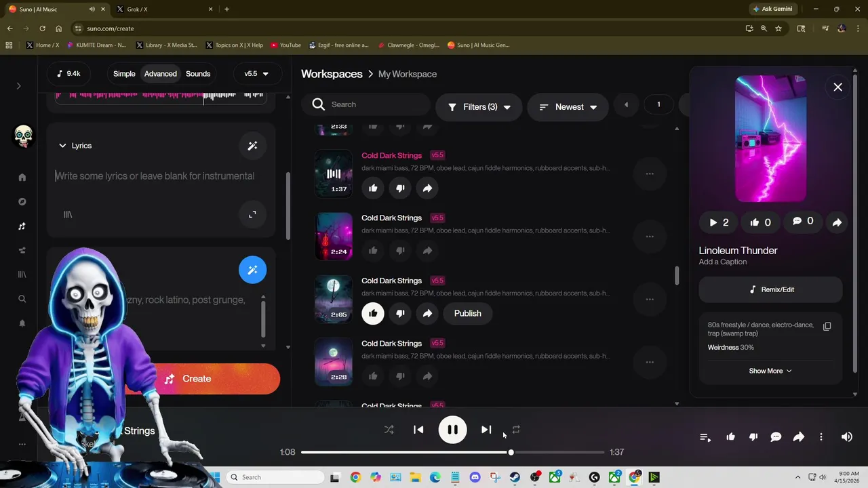Skip to next track in player bar
The height and width of the screenshot is (488, 868).
pyautogui.click(x=486, y=430)
